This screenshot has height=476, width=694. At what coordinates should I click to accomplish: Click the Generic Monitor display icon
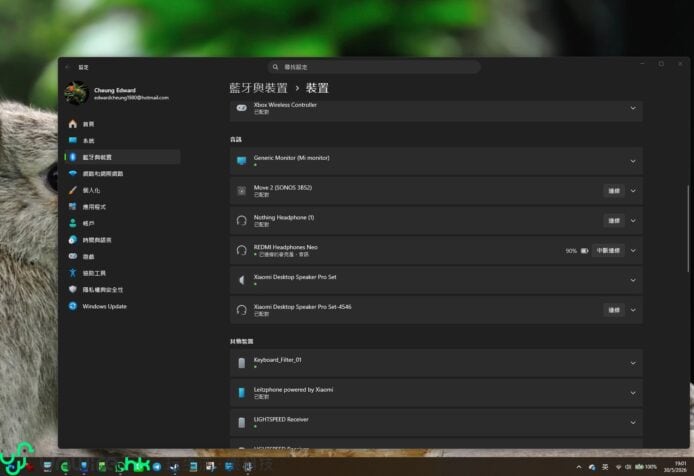[241, 161]
